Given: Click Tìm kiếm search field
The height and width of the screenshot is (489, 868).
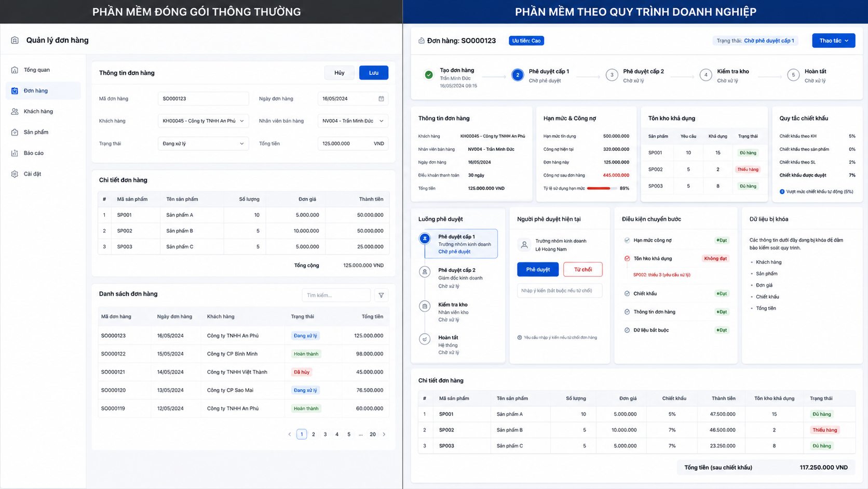Looking at the screenshot, I should (336, 295).
